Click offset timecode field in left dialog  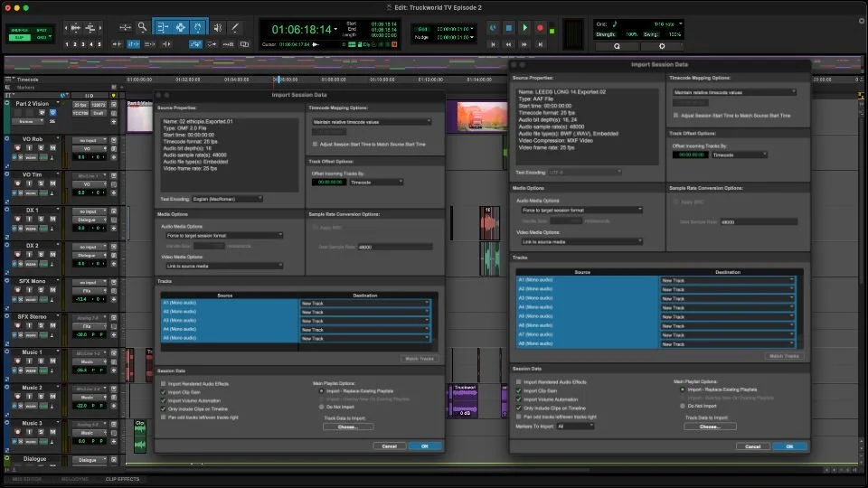pyautogui.click(x=329, y=182)
